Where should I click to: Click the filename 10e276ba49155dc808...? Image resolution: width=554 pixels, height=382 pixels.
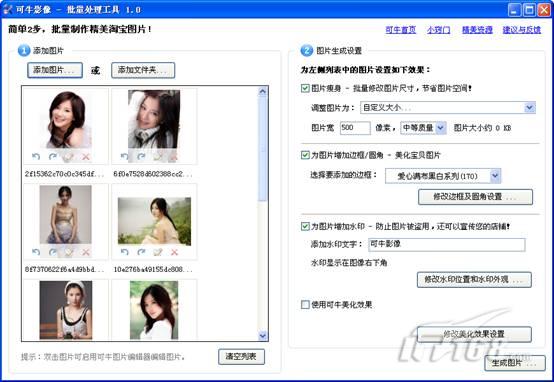(x=153, y=269)
